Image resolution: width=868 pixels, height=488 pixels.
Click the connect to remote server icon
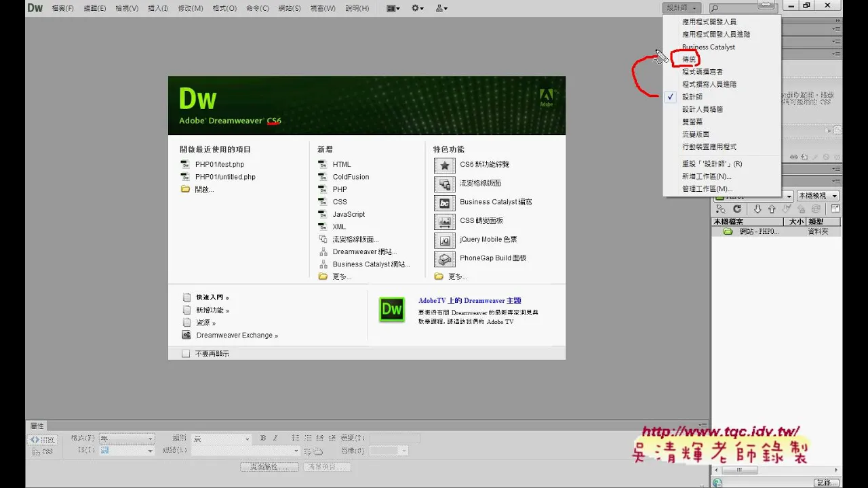(721, 209)
